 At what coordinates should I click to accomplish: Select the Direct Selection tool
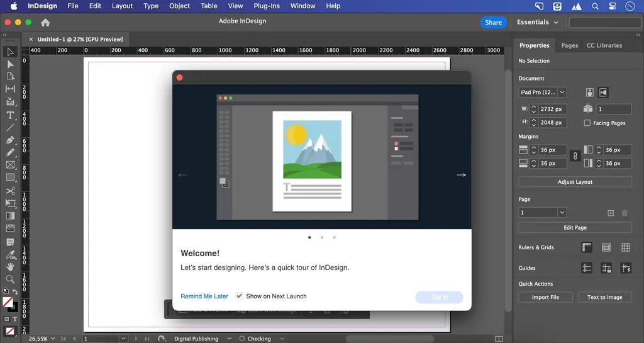(10, 64)
